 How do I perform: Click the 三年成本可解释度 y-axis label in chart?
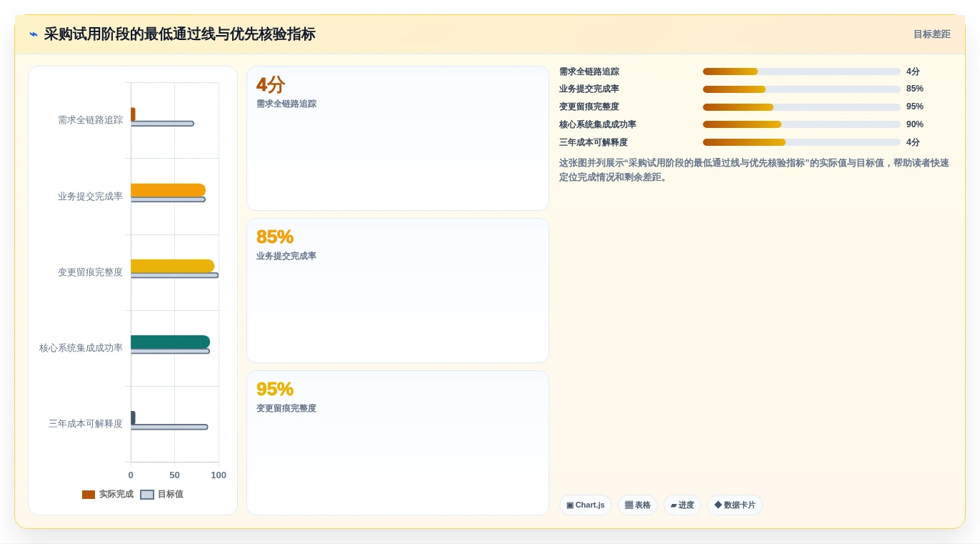(86, 424)
